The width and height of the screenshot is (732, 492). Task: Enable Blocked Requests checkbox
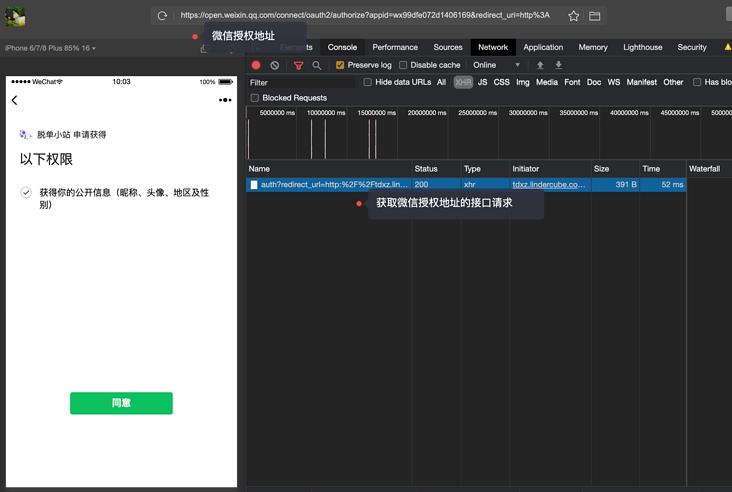coord(254,98)
